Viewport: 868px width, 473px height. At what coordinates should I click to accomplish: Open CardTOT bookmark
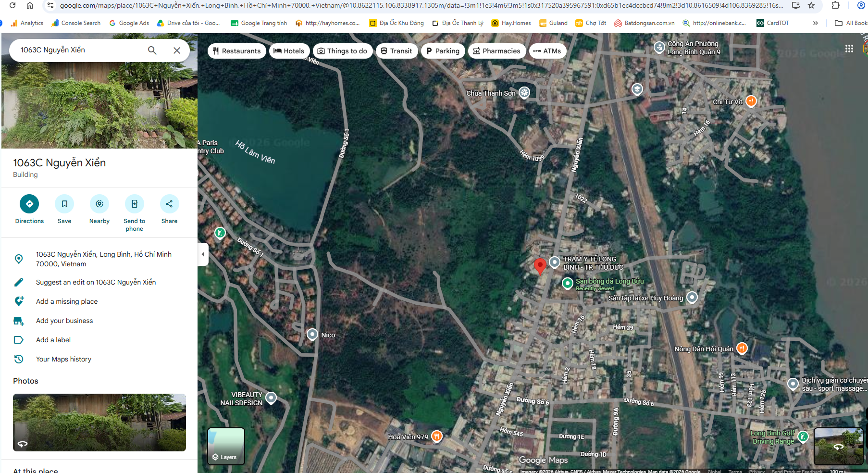tap(773, 23)
